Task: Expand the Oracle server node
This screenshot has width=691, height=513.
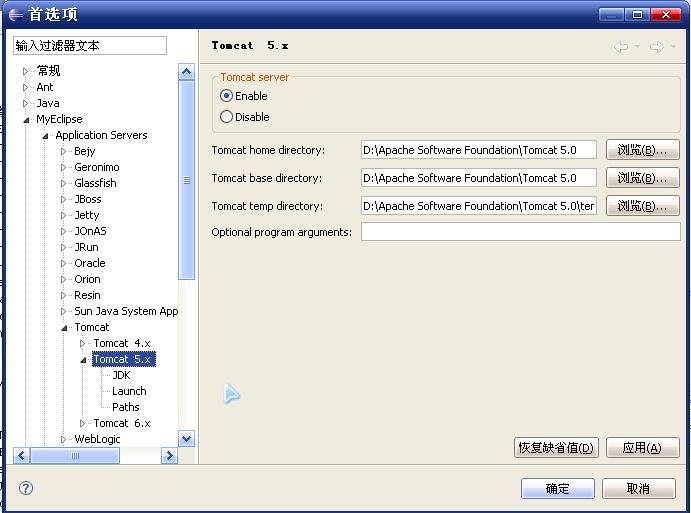Action: pyautogui.click(x=63, y=264)
